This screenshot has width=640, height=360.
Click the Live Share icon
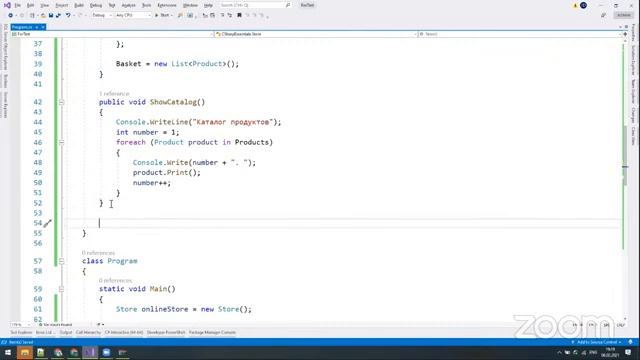pos(603,15)
